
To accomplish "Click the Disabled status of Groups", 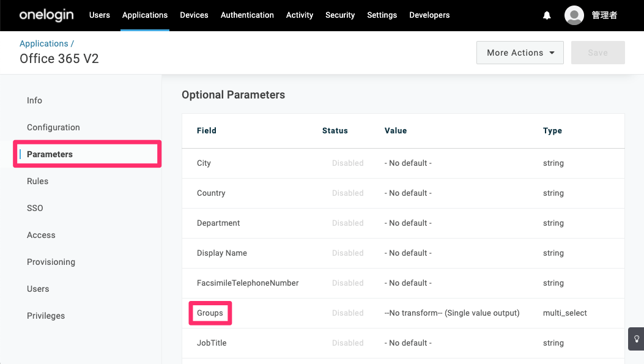I will [x=348, y=313].
